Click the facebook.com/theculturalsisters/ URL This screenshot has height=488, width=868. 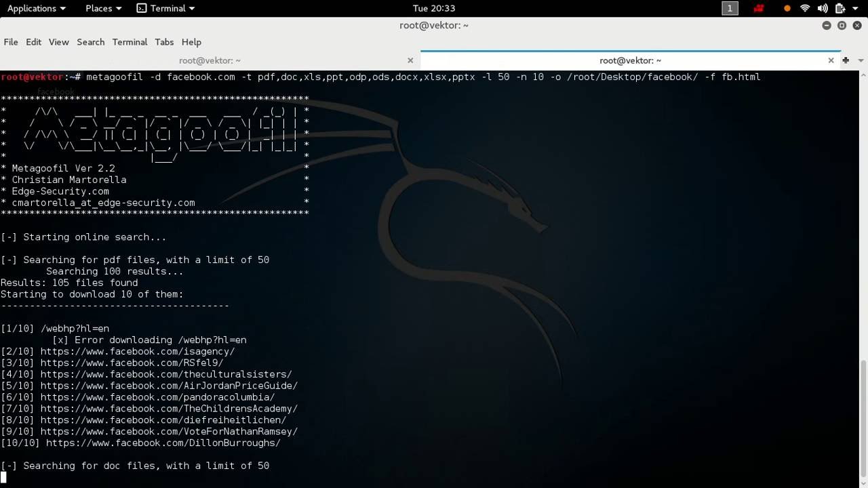click(x=166, y=374)
